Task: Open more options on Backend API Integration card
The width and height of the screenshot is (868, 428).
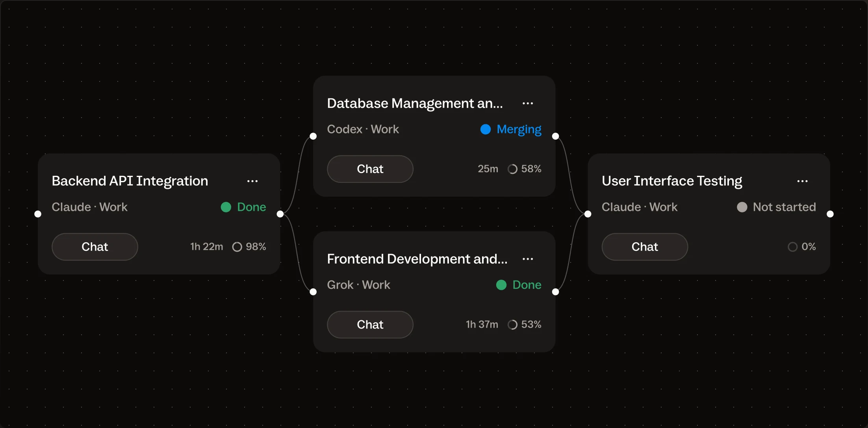Action: tap(252, 181)
